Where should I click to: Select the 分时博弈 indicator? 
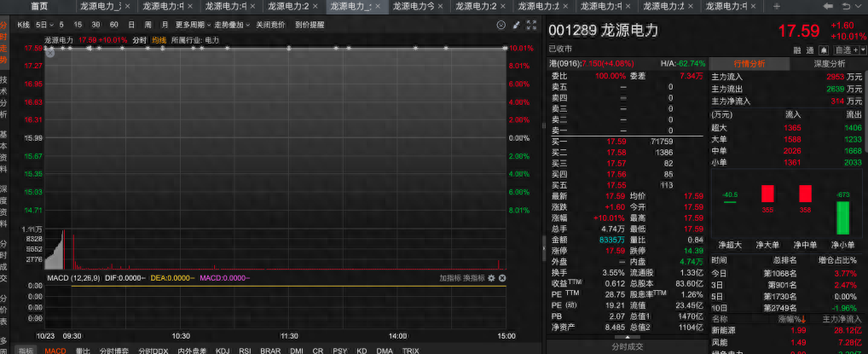(114, 351)
